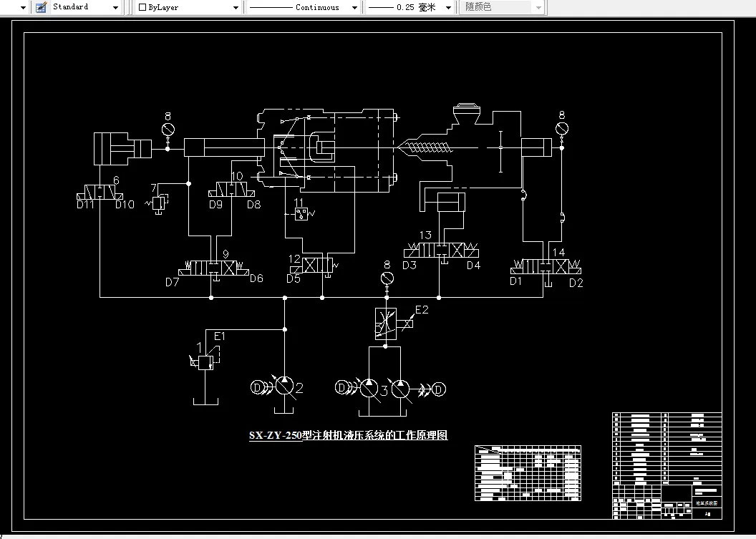Select relief valve symbol 7
Image resolution: width=756 pixels, height=539 pixels.
(158, 203)
